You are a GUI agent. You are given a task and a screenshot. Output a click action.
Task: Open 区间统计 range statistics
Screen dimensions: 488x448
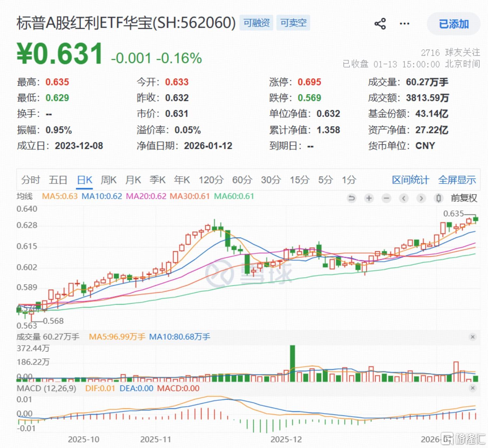pos(410,180)
